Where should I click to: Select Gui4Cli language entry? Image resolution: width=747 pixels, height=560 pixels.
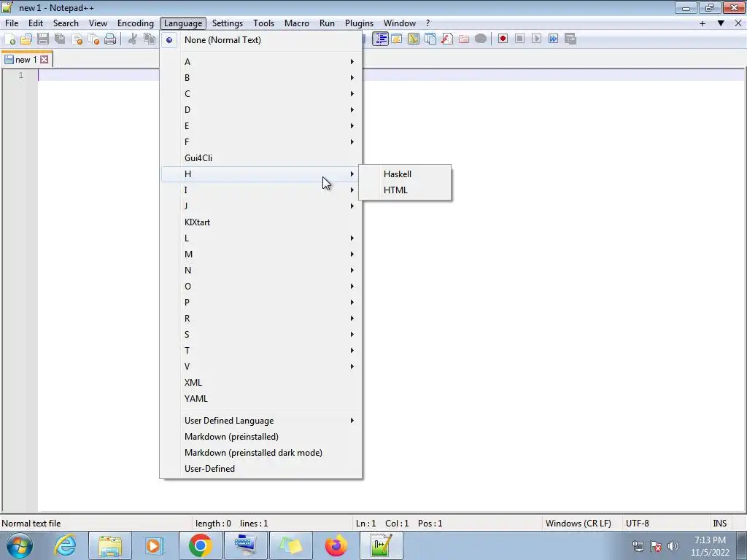tap(261, 158)
